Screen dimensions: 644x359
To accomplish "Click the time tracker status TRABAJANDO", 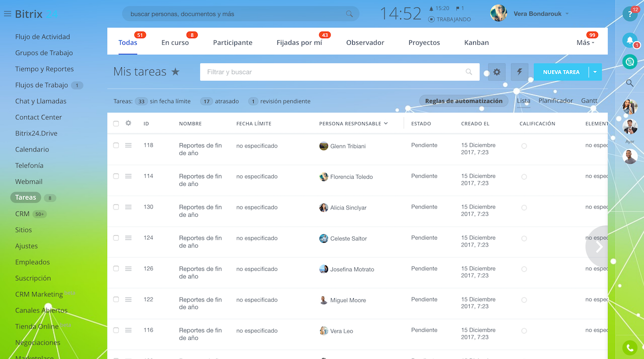I will click(x=449, y=19).
